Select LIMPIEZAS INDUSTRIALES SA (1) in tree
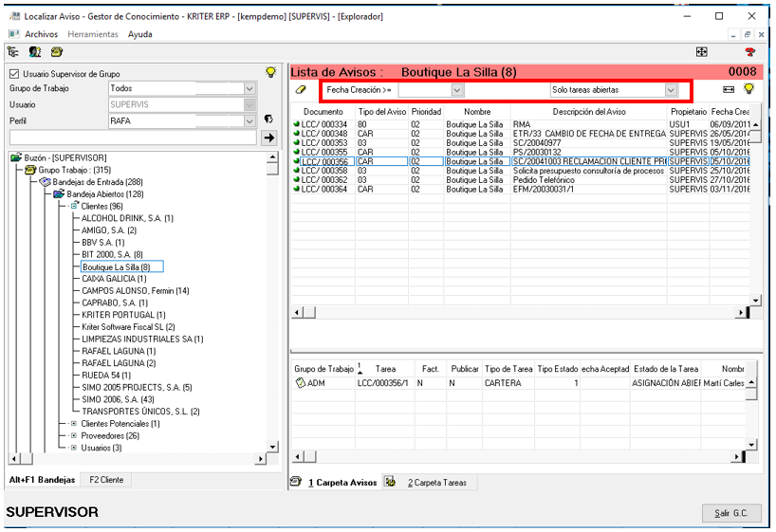 point(142,339)
